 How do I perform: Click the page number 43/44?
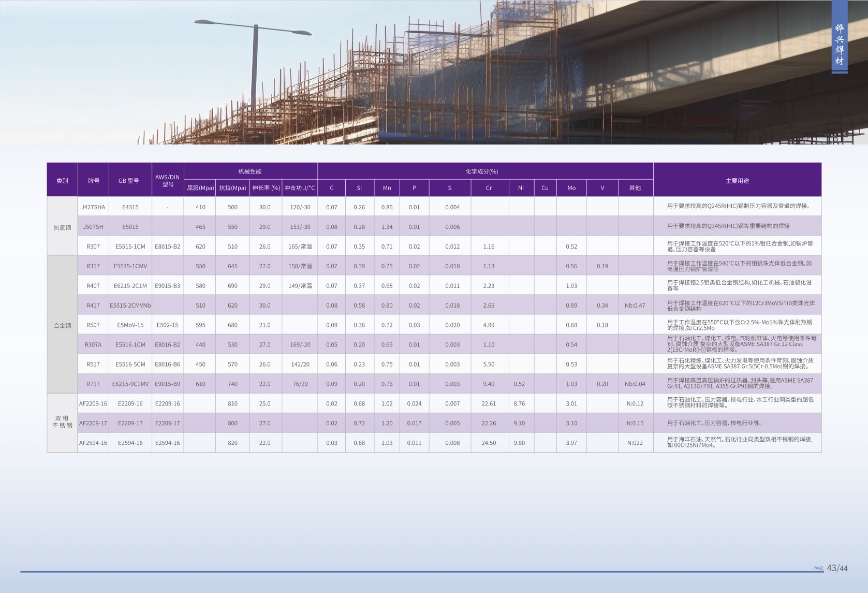tap(837, 568)
